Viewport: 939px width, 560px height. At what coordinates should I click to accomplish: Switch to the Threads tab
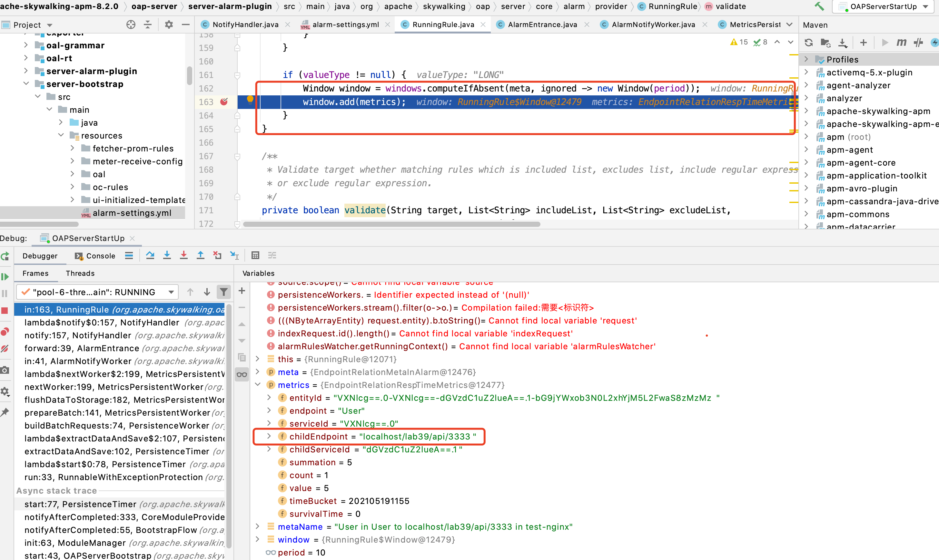click(x=80, y=273)
